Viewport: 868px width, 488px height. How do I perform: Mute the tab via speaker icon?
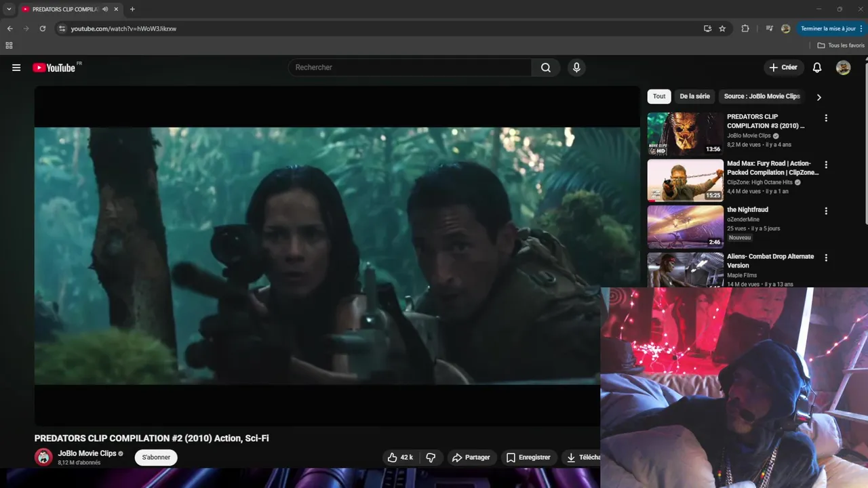click(x=105, y=9)
